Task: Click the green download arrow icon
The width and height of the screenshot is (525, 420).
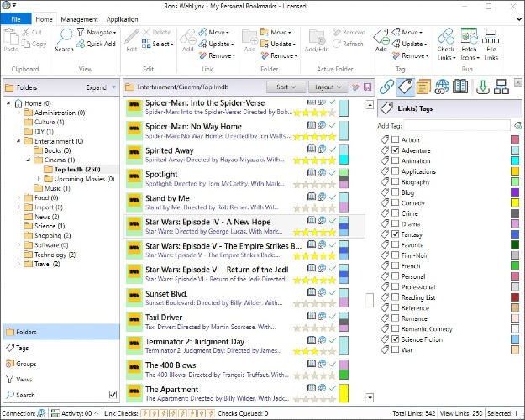Action: [482, 87]
